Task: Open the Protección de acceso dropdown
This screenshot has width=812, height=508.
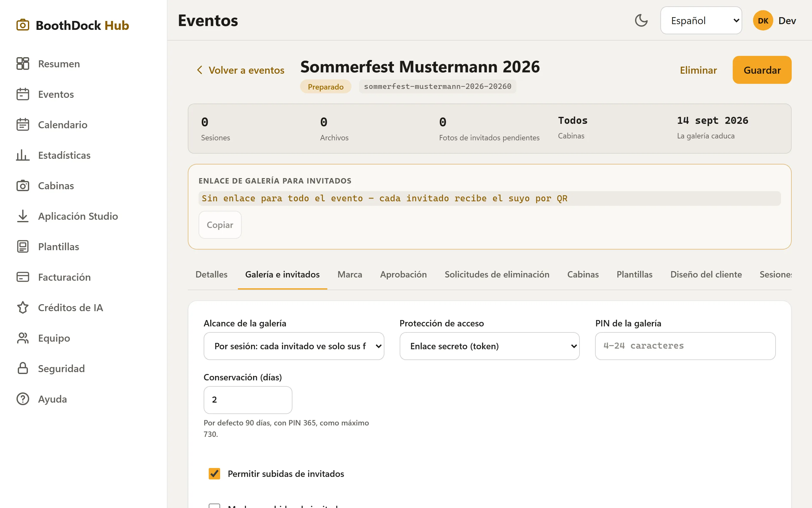Action: [489, 346]
